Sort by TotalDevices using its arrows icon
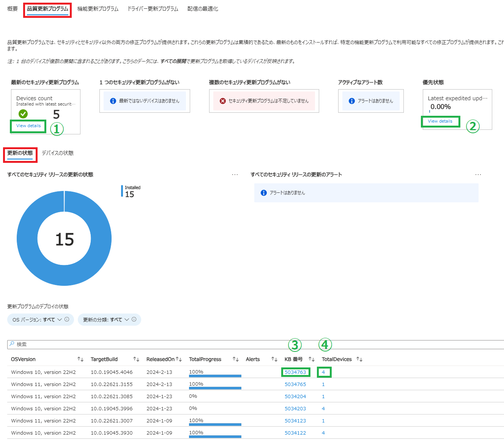Screen dimensions: 504x446 pos(359,359)
